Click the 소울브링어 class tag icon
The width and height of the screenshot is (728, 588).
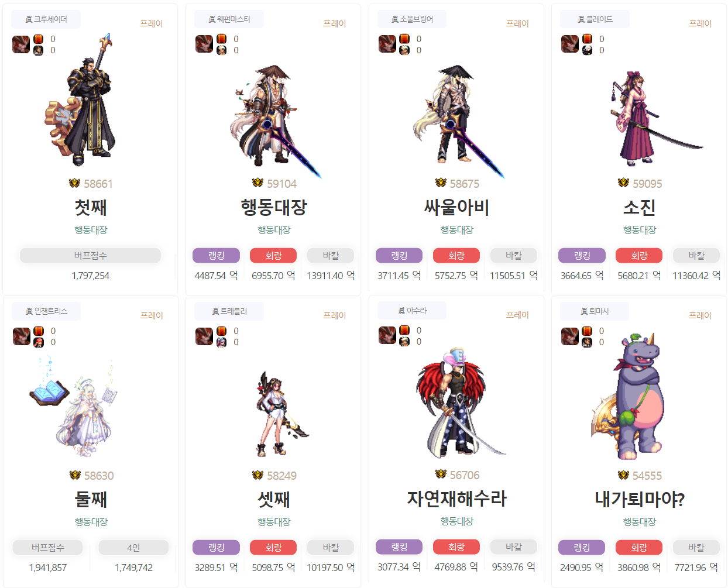pos(395,20)
